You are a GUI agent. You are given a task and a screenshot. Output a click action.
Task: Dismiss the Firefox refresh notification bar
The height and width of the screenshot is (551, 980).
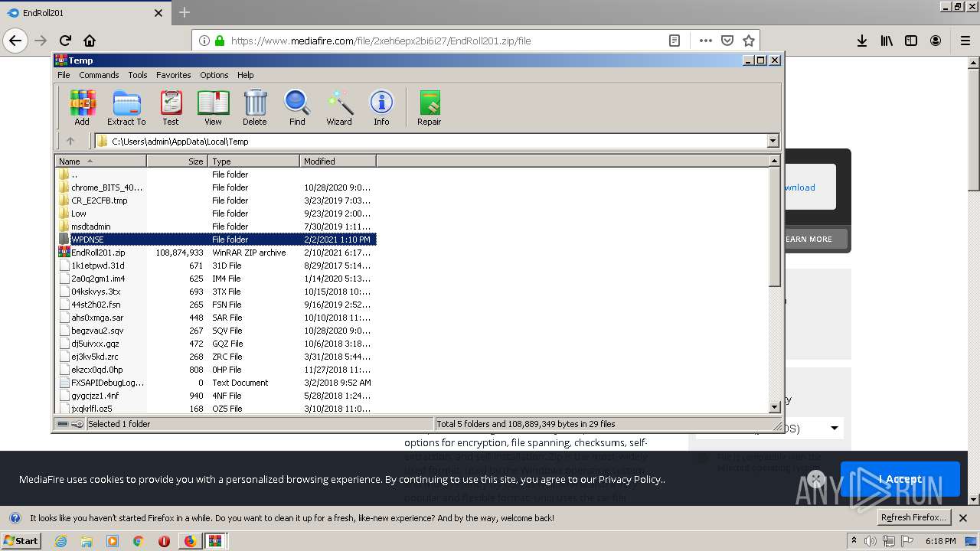(963, 518)
